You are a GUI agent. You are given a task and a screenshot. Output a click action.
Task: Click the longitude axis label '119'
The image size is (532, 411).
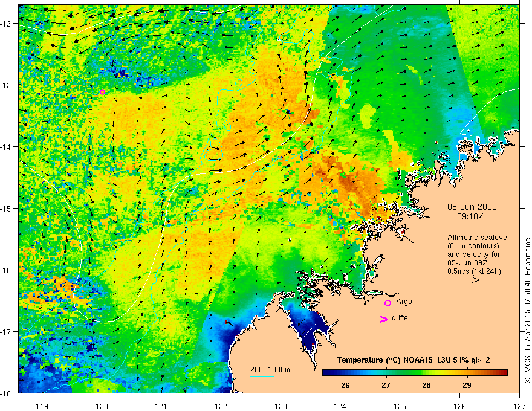[x=42, y=406]
